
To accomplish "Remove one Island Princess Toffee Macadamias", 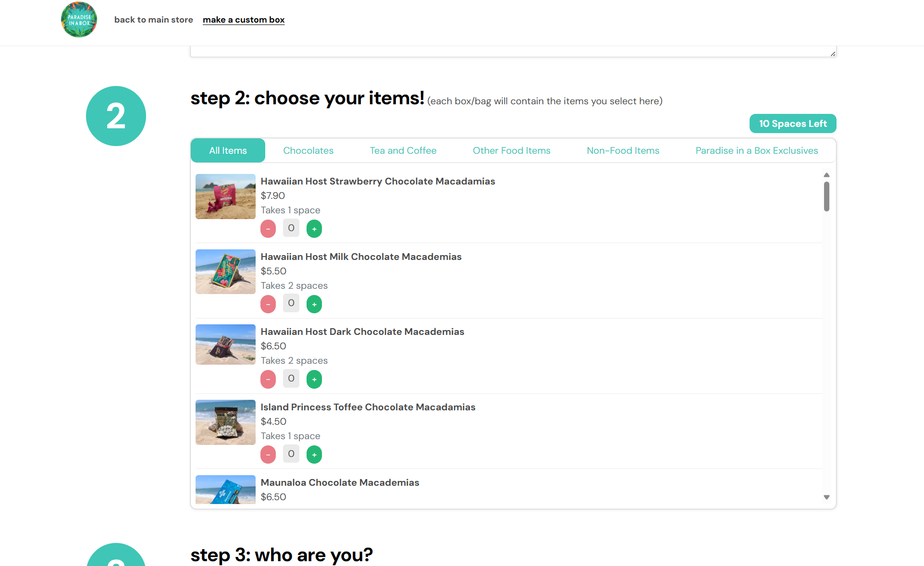I will pos(268,455).
